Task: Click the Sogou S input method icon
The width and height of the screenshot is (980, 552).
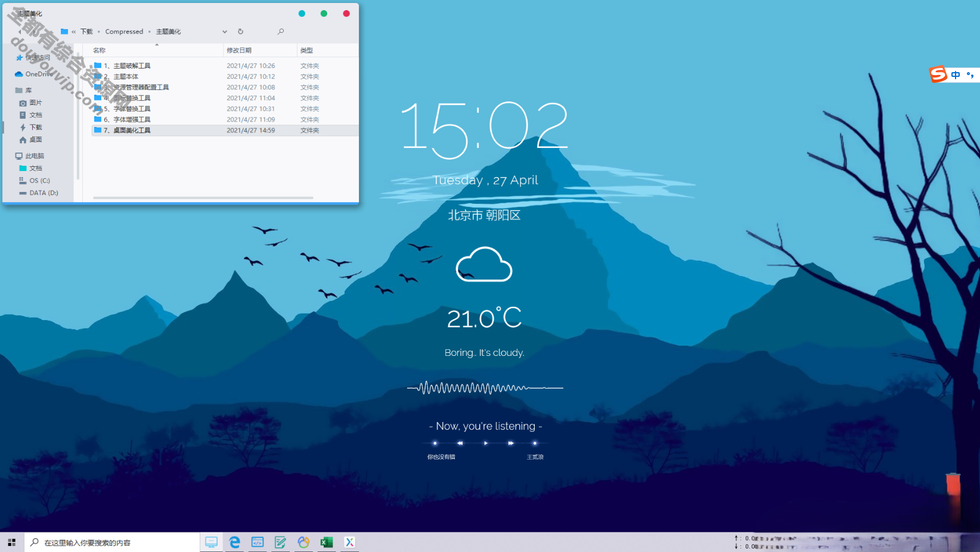Action: point(938,75)
